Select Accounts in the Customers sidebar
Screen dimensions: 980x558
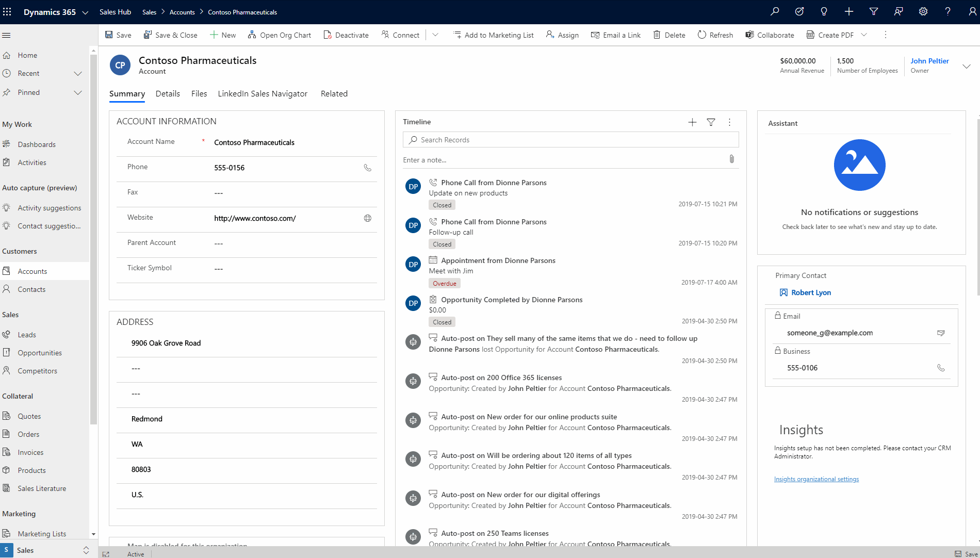point(31,271)
